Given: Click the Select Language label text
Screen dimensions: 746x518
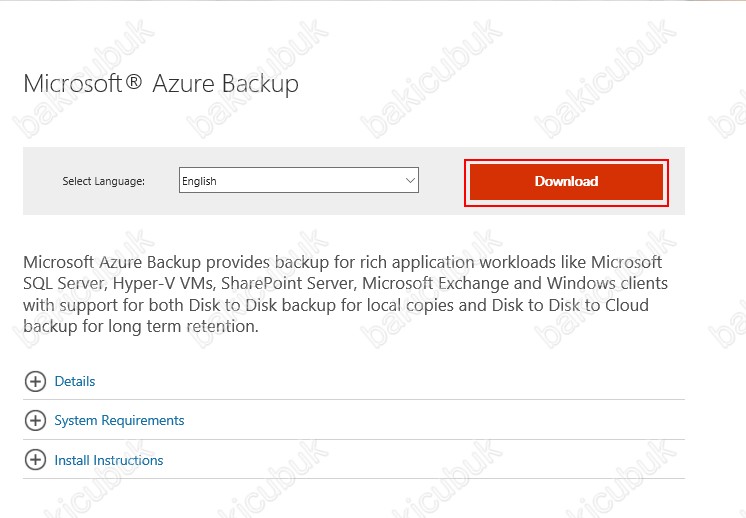Looking at the screenshot, I should 104,181.
